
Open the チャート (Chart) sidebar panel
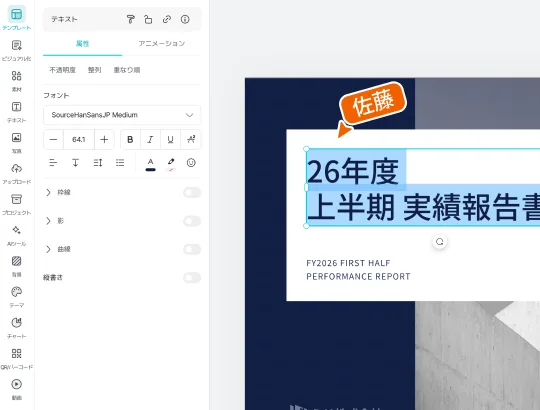pos(17,328)
